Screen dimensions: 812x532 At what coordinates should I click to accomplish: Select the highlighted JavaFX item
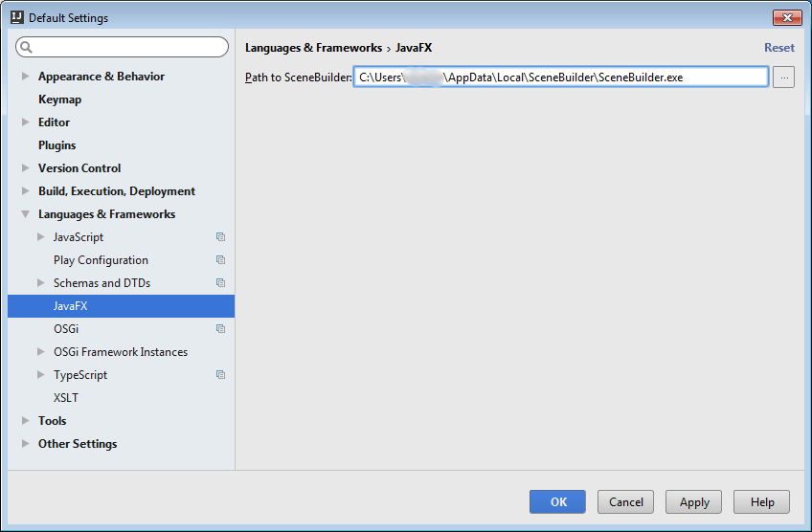pos(122,306)
